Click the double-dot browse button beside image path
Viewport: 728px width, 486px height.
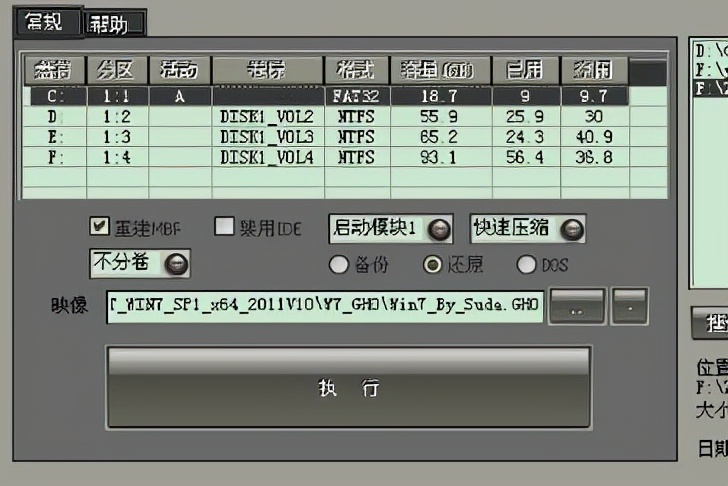click(577, 307)
